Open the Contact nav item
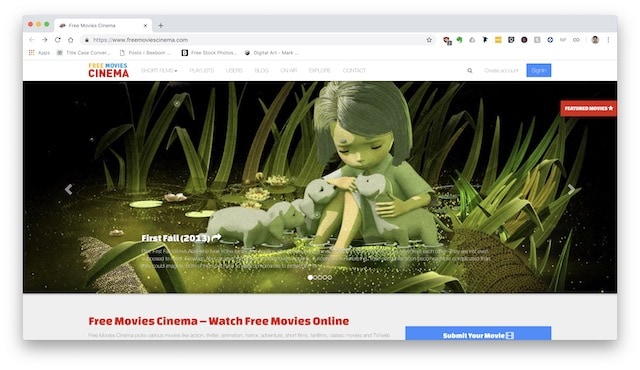 click(x=354, y=71)
